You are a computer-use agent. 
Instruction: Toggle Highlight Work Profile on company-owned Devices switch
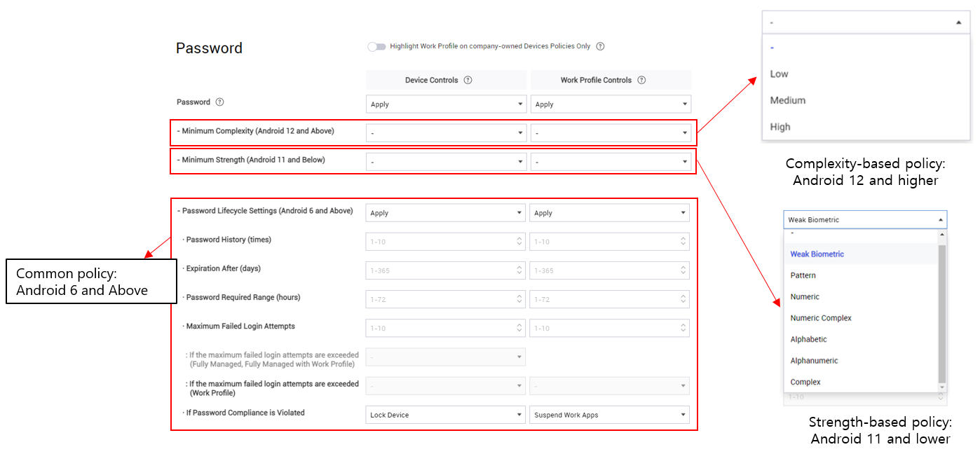pos(376,46)
